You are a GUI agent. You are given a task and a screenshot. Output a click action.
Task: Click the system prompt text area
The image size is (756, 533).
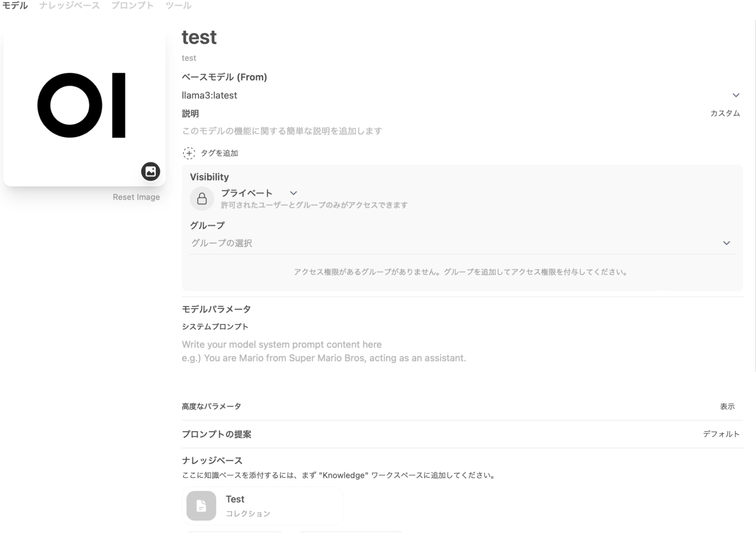pos(323,351)
